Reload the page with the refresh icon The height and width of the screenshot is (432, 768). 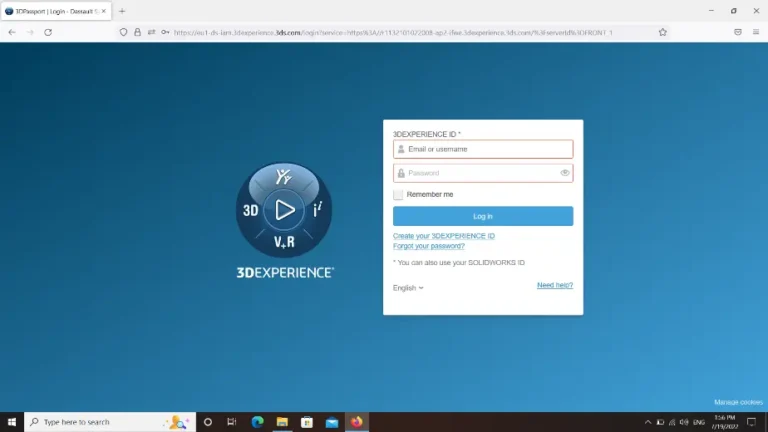click(48, 32)
